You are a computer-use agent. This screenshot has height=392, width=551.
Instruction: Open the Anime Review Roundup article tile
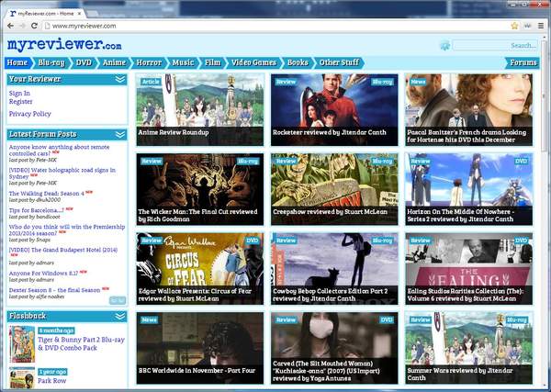(200, 109)
